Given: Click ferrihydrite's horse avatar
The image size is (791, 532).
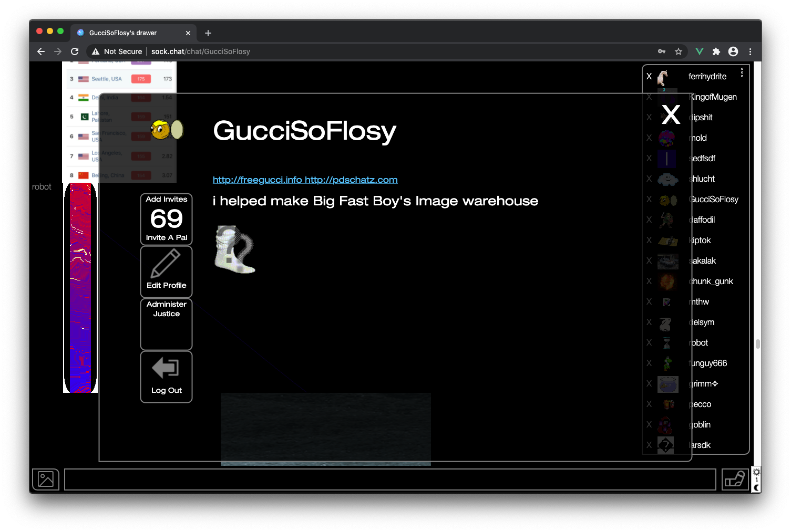Looking at the screenshot, I should pos(663,77).
